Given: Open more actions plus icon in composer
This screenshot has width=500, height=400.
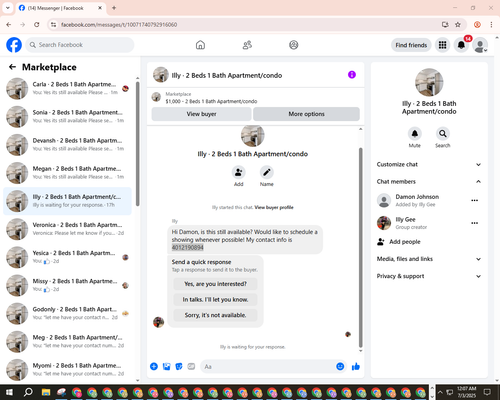Looking at the screenshot, I should coord(154,367).
